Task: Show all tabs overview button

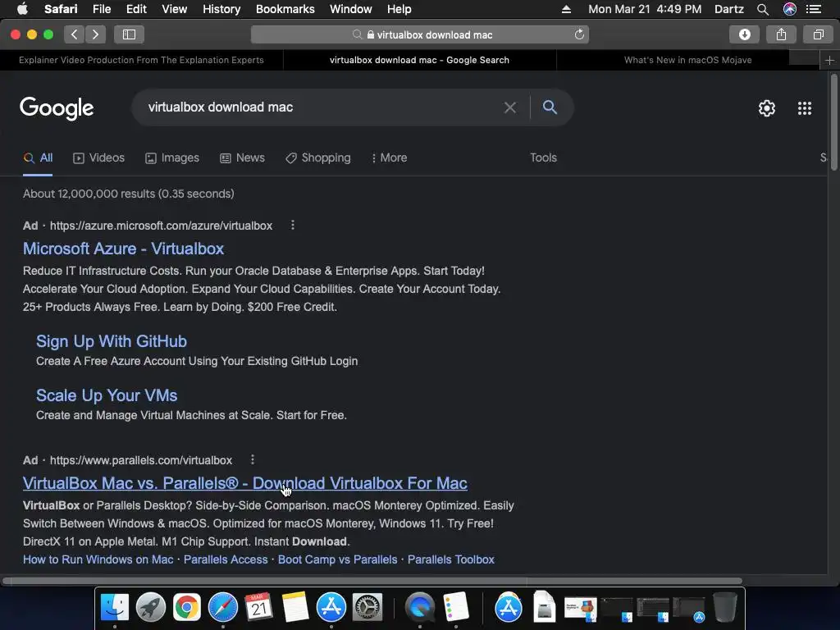Action: [x=818, y=34]
